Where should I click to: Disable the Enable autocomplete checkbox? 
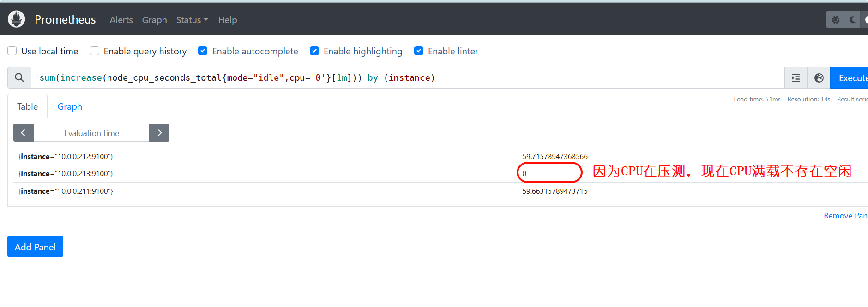point(203,51)
